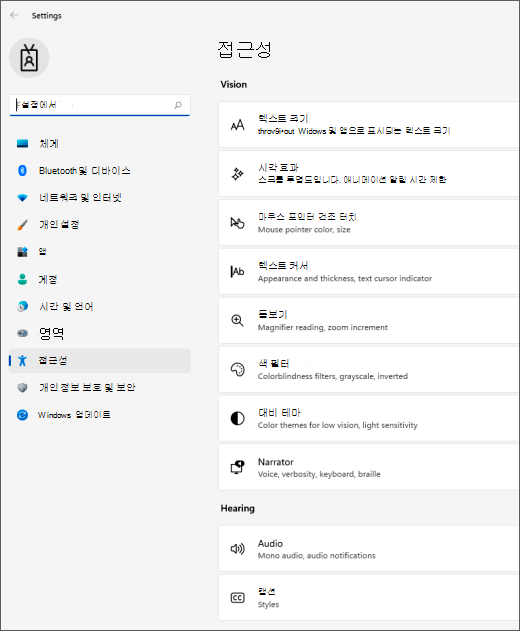Click the time and language globe icon

[x=23, y=306]
